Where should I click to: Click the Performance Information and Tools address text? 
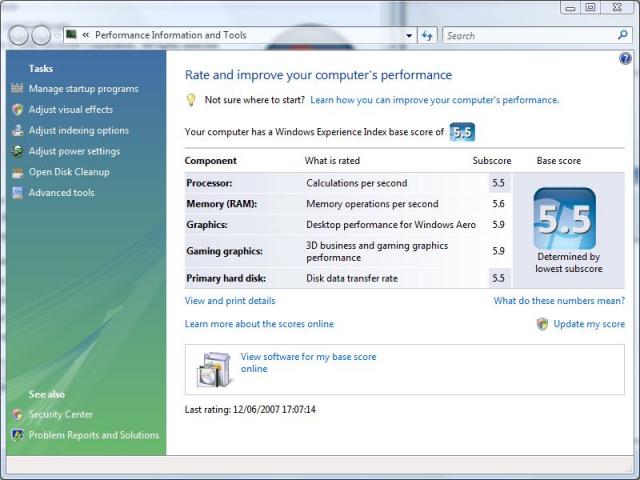171,35
